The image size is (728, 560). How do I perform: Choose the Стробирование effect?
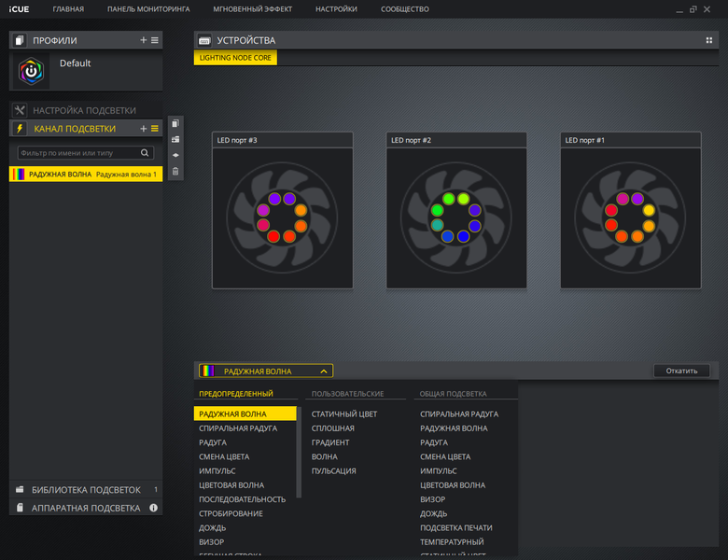[231, 513]
